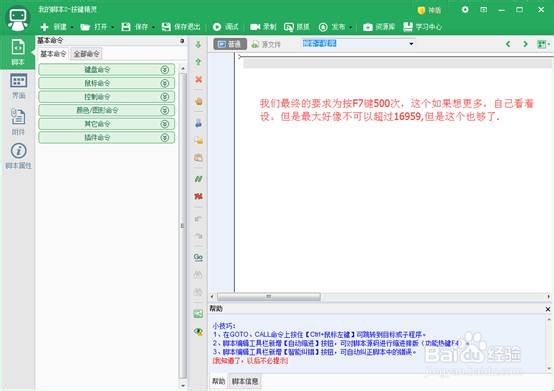Click the eye icon in vertical toolbar

click(199, 331)
